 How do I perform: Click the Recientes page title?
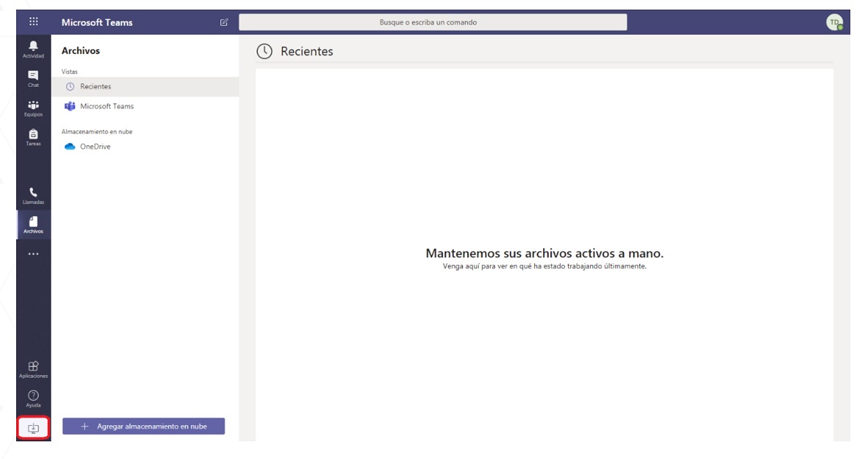point(307,52)
